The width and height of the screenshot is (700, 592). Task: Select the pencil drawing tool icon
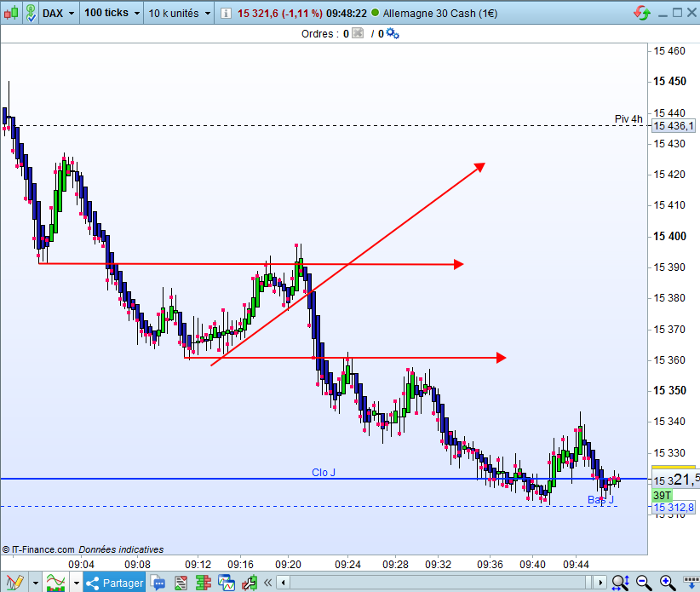point(14,583)
